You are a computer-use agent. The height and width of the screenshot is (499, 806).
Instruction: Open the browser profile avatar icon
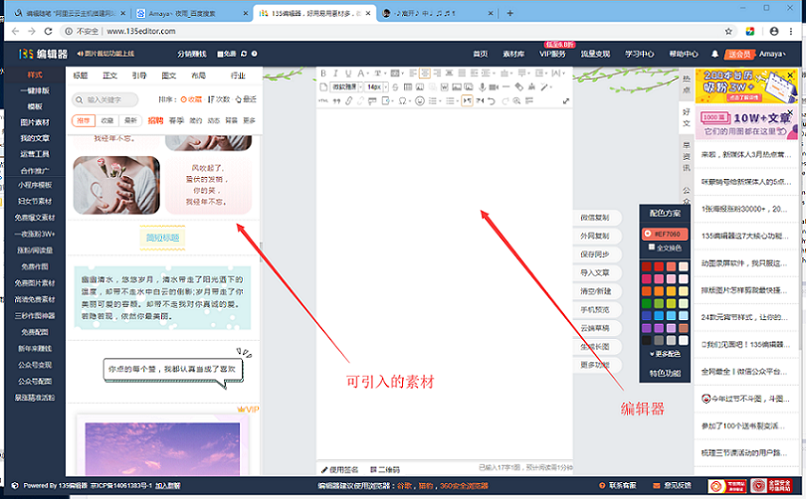(774, 31)
